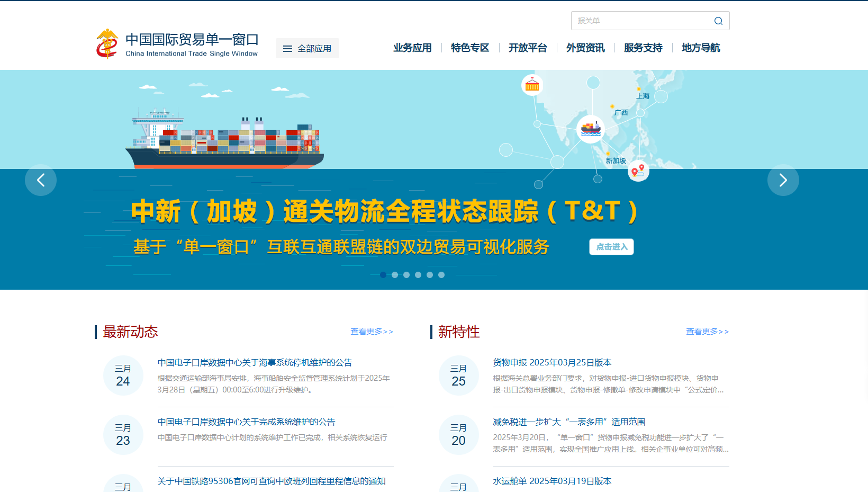The image size is (868, 492).
Task: Open the 全部应用 hamburger menu
Action: (308, 48)
